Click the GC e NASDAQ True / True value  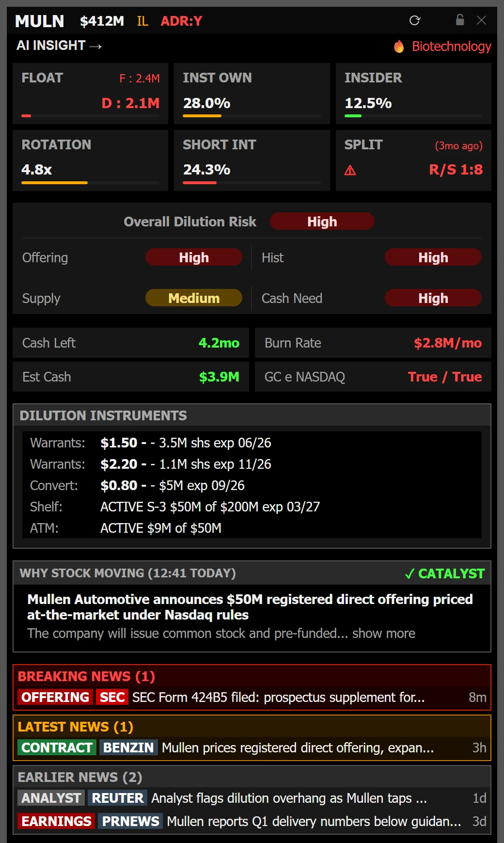click(x=445, y=377)
